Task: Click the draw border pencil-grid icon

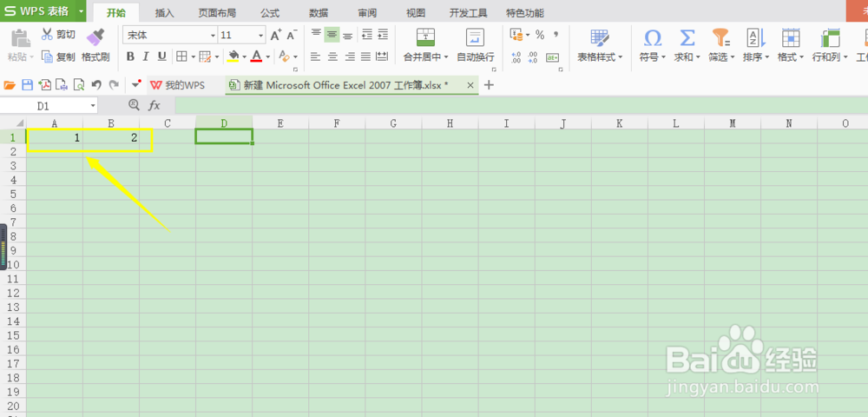Action: (205, 56)
